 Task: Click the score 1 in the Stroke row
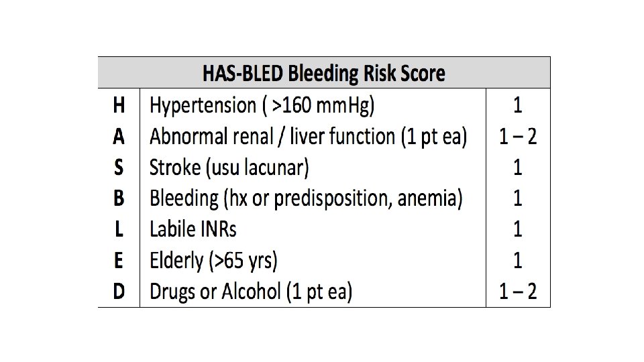(517, 168)
